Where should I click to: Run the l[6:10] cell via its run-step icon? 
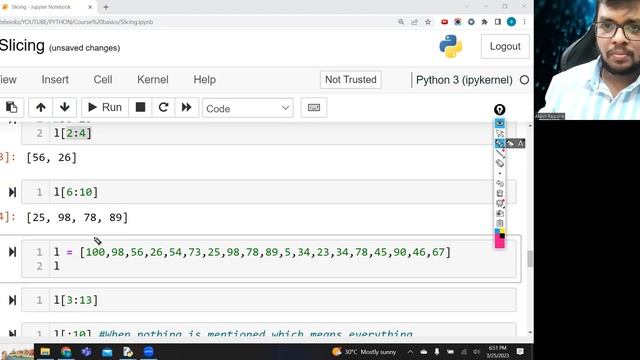click(12, 192)
